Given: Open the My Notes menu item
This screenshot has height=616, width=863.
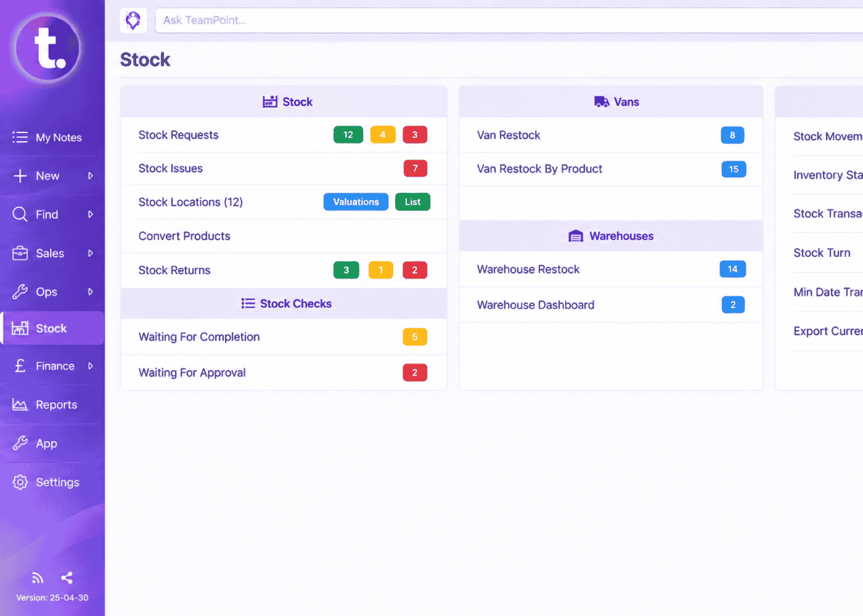Looking at the screenshot, I should pos(52,137).
